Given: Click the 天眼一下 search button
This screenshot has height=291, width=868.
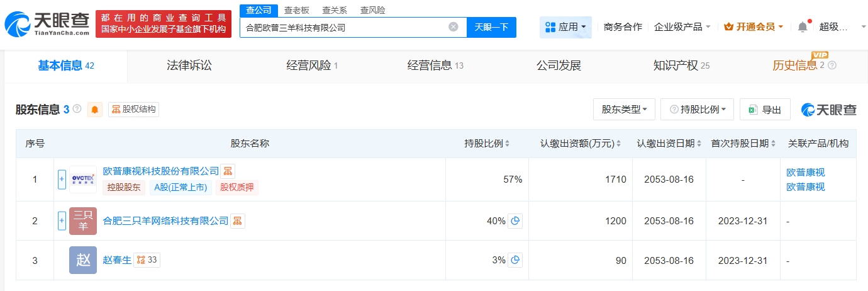Looking at the screenshot, I should pyautogui.click(x=491, y=27).
